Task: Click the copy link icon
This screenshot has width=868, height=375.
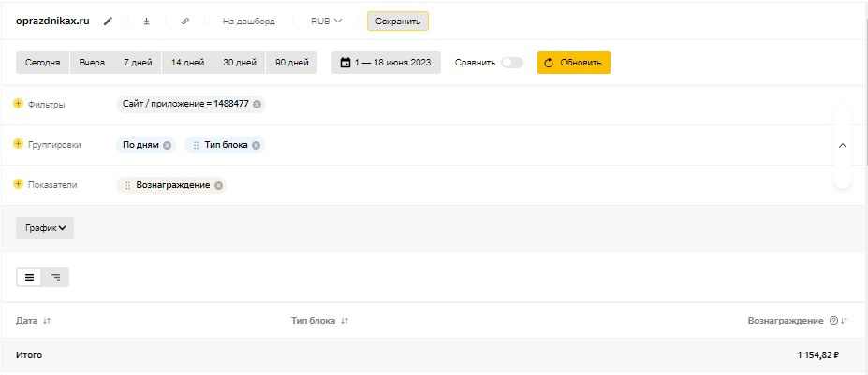Action: tap(185, 22)
